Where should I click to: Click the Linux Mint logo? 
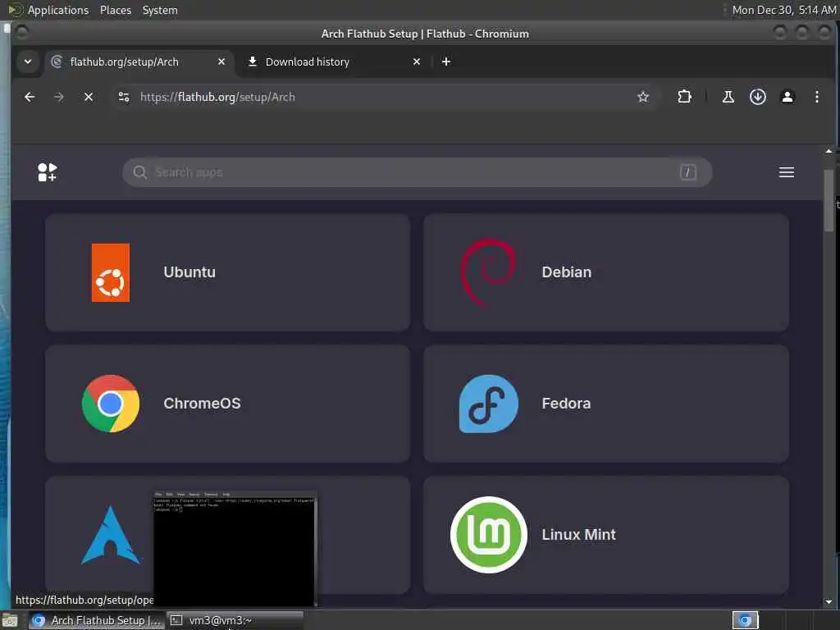coord(489,535)
